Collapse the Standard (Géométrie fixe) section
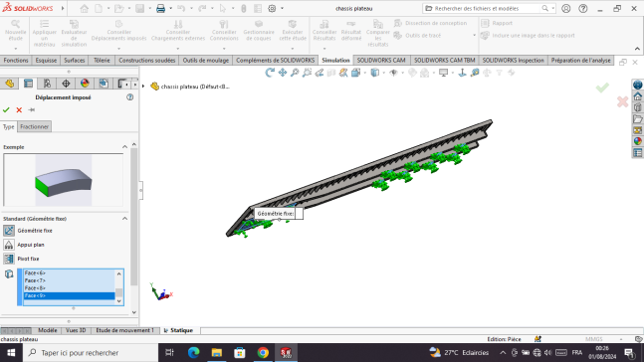 (124, 219)
